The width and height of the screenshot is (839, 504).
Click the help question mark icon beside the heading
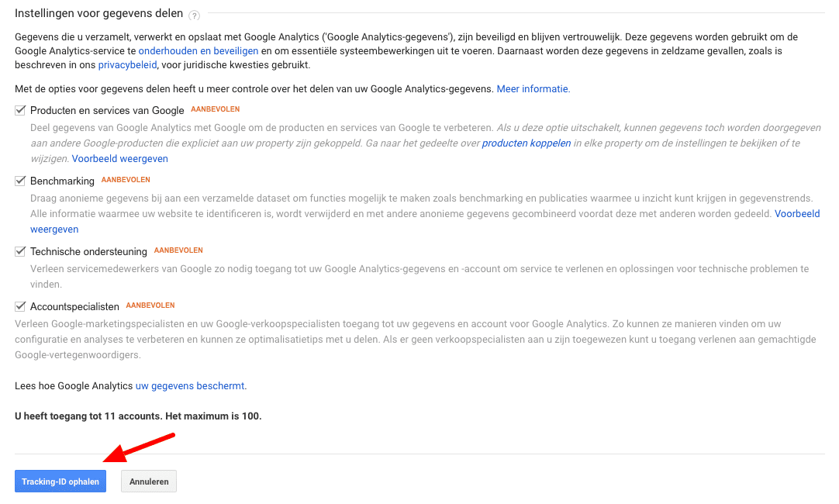(195, 16)
